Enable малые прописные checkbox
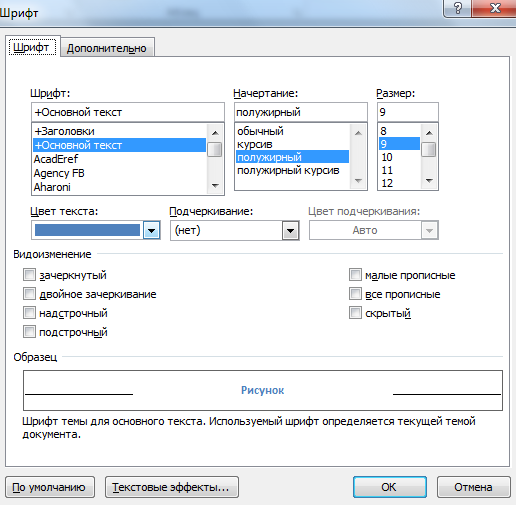The width and height of the screenshot is (516, 505). (355, 275)
